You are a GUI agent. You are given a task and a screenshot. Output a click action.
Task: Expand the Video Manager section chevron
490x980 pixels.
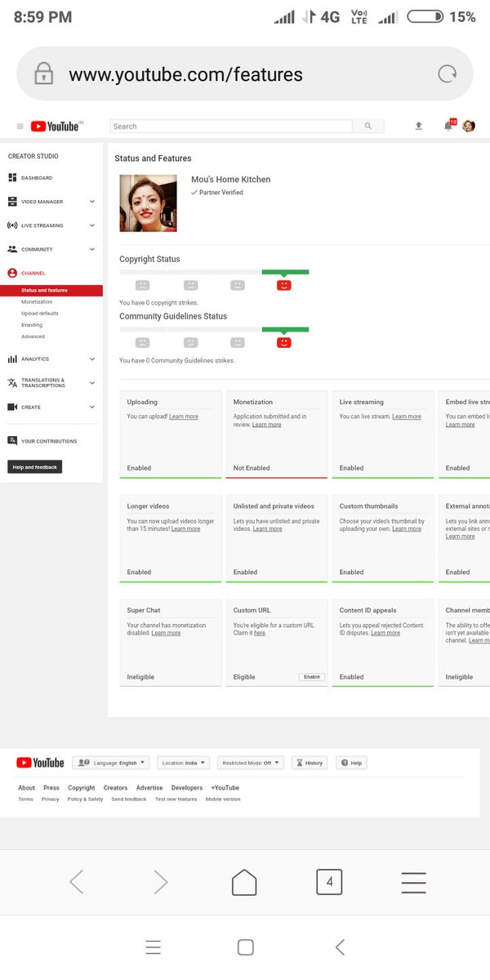pos(92,202)
